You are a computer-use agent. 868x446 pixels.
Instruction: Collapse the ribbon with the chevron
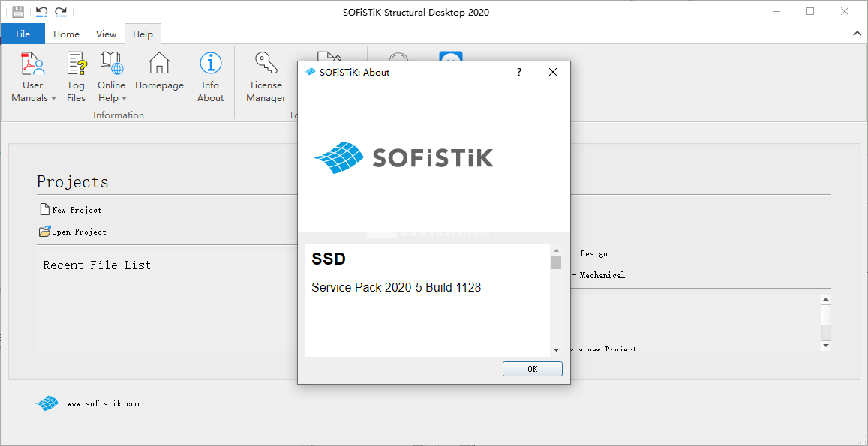(856, 34)
